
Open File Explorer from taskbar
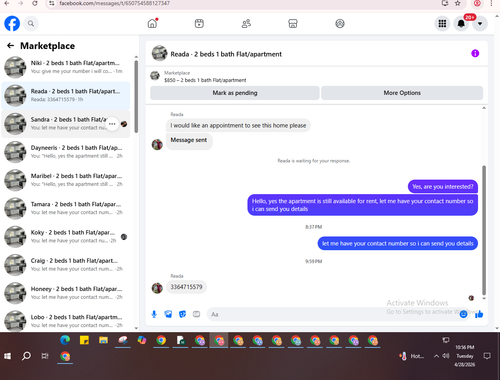[103, 340]
